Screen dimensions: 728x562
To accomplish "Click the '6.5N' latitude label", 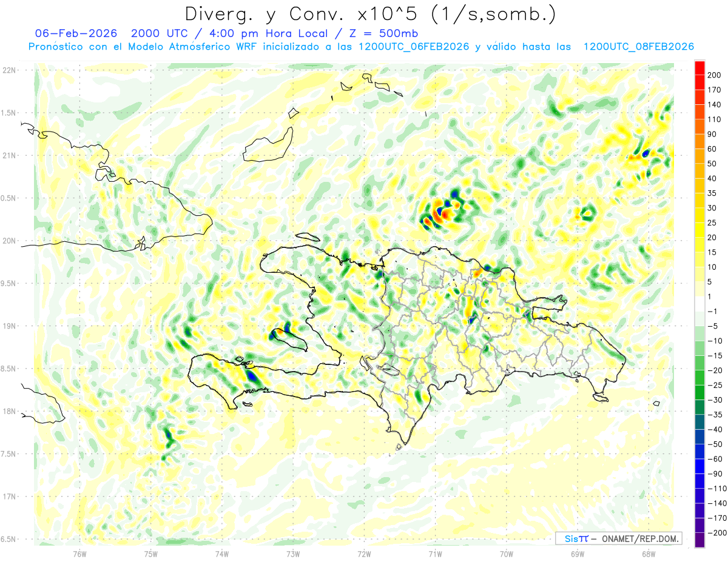I will pos(9,540).
